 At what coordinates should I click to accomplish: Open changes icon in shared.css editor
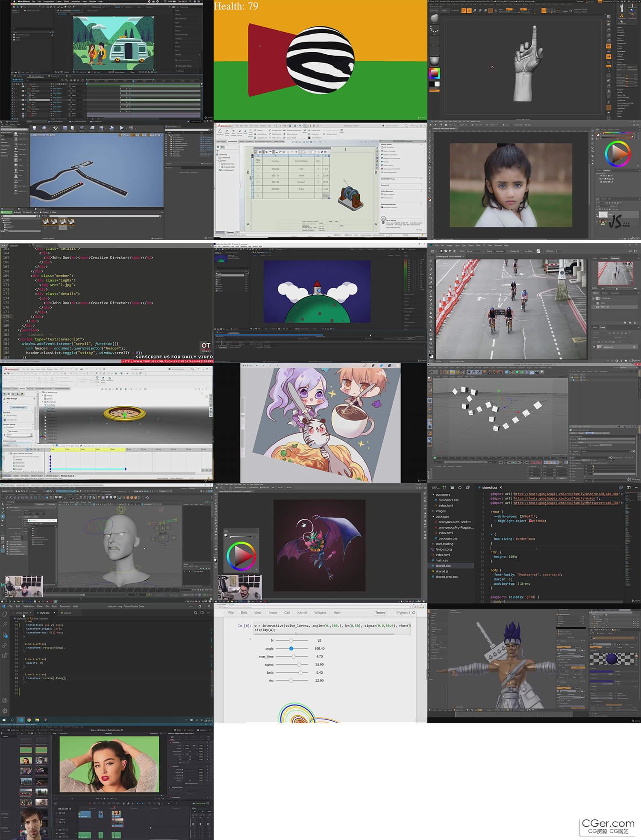(x=621, y=487)
